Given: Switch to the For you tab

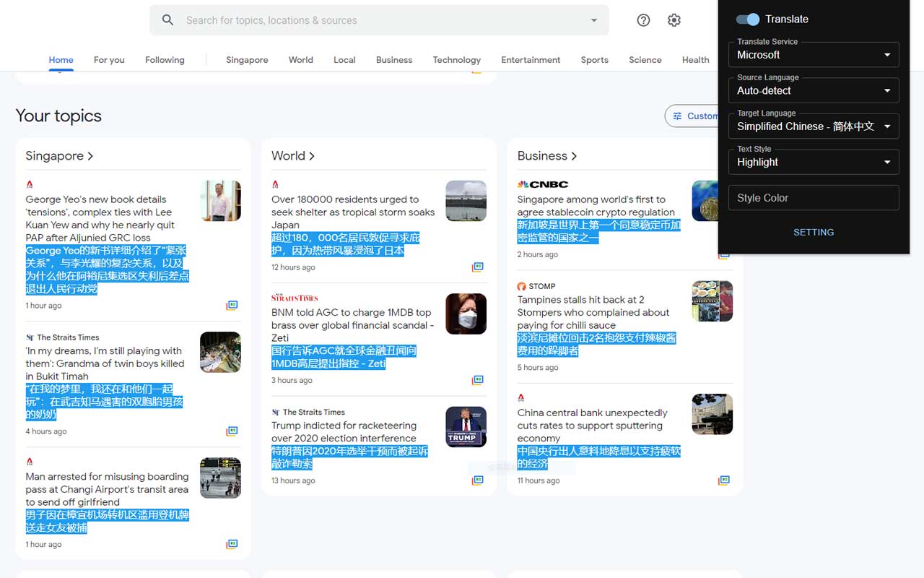Looking at the screenshot, I should click(x=109, y=60).
